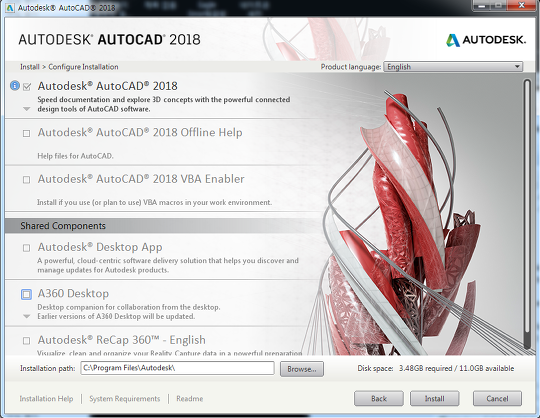Open the Product language dropdown
The image size is (540, 418).
[453, 67]
